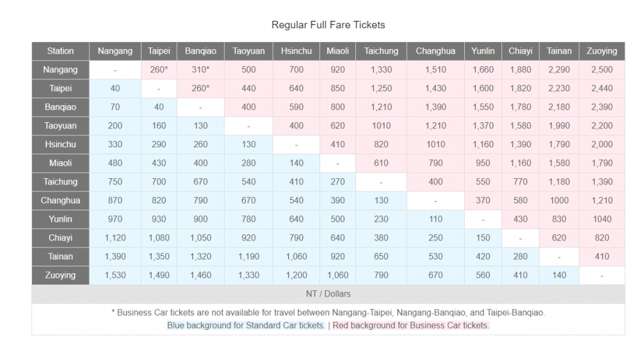644x347 pixels.
Task: Select the 1,120 fare in Chiayi row
Action: point(115,237)
